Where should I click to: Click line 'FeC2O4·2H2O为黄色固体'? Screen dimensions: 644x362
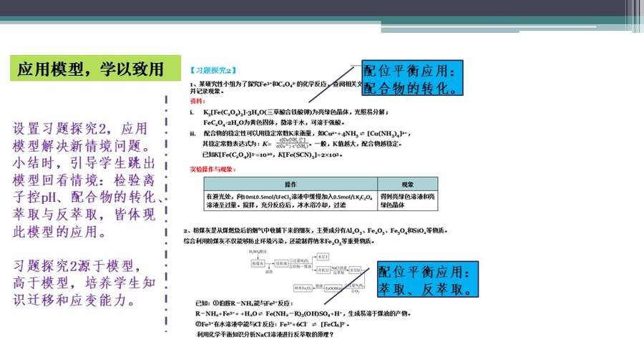pos(274,122)
